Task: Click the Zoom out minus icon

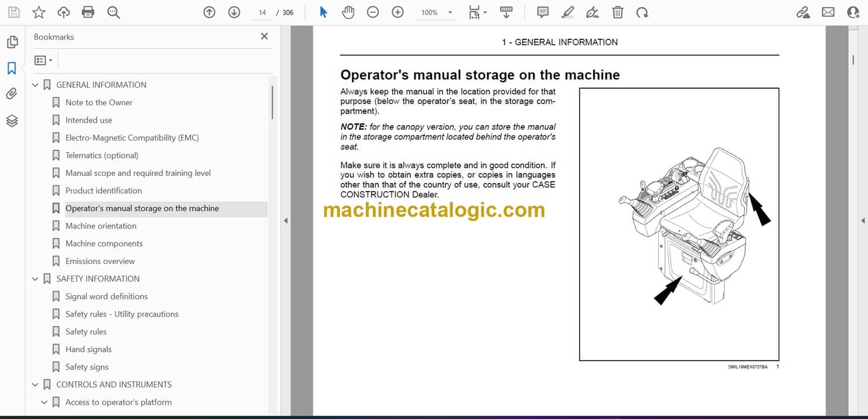Action: [x=373, y=12]
